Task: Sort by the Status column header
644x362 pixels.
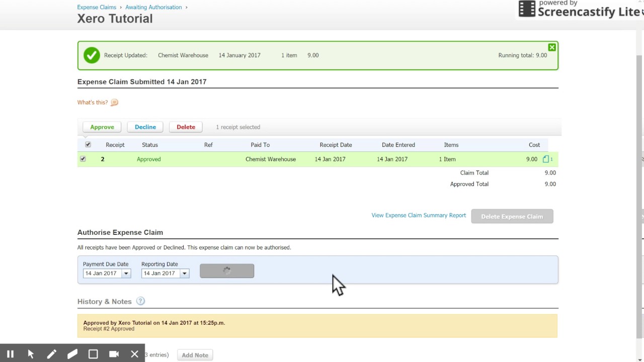Action: tap(150, 145)
